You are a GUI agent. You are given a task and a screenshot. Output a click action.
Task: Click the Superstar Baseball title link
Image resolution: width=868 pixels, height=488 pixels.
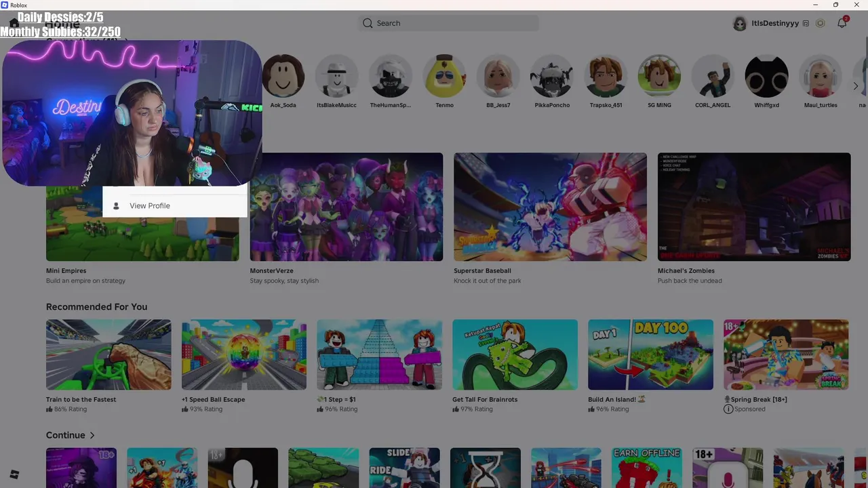click(x=482, y=270)
